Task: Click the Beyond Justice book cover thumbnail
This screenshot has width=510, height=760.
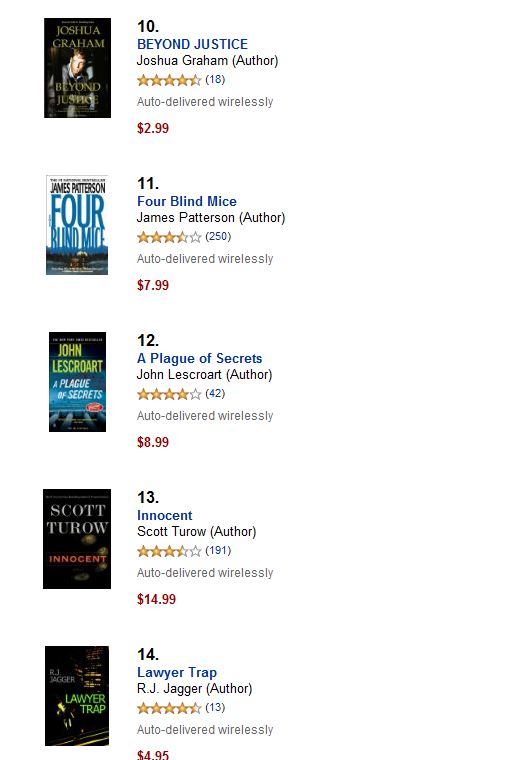Action: point(78,68)
